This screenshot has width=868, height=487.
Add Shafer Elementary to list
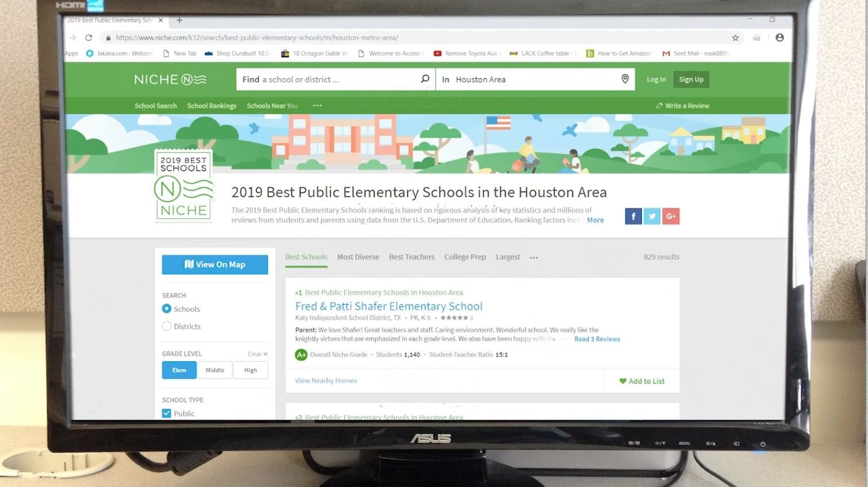tap(642, 381)
